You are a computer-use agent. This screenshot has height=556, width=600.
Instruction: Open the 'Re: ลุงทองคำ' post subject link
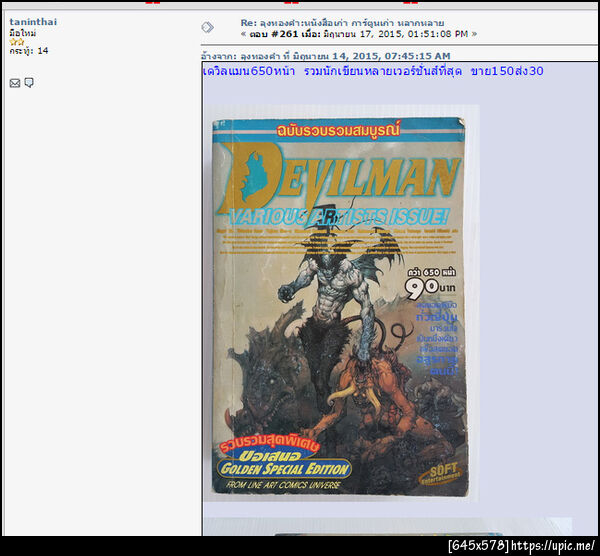pyautogui.click(x=342, y=23)
